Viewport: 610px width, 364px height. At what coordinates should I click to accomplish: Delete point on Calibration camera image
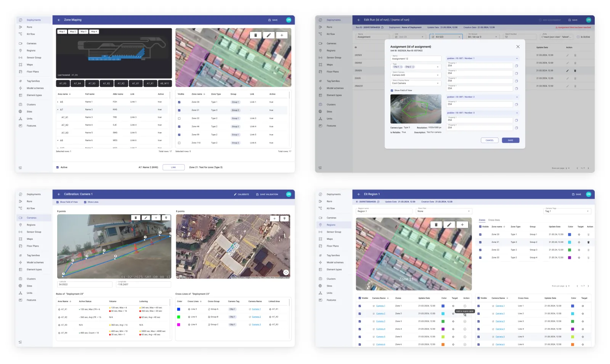pyautogui.click(x=136, y=218)
